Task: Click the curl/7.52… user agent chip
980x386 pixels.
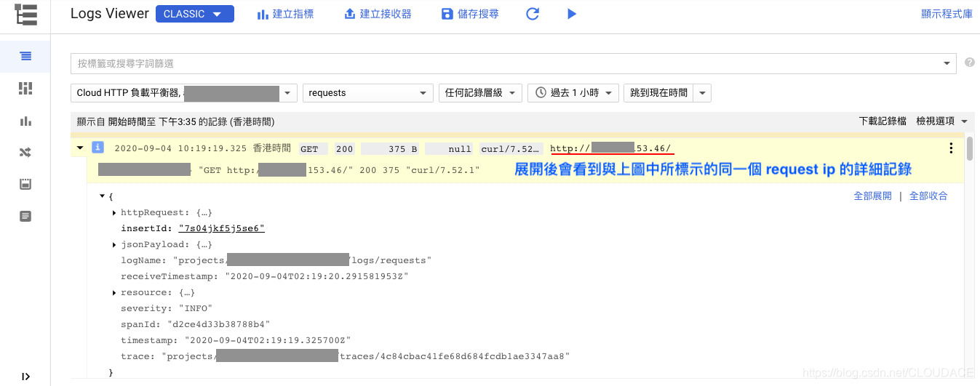Action: (511, 148)
